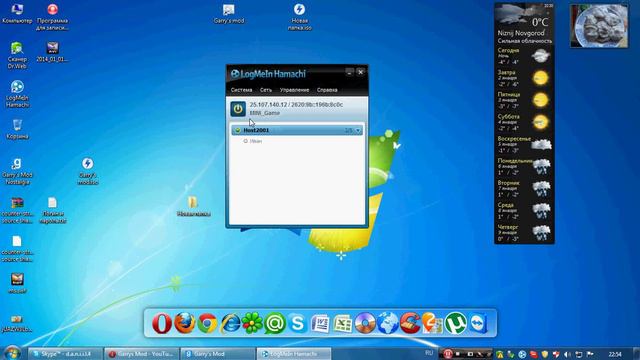This screenshot has height=360, width=640.
Task: Open TeamViewer from the dock
Action: 478,324
